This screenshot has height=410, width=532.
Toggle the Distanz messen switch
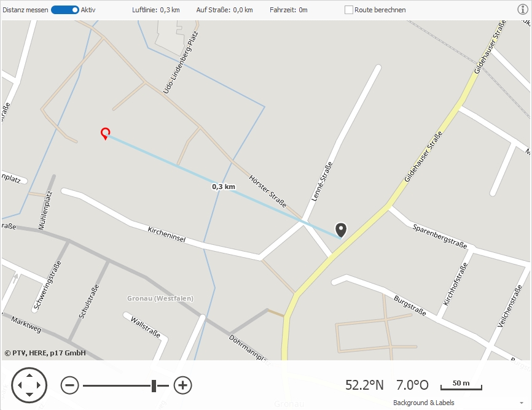pyautogui.click(x=65, y=10)
